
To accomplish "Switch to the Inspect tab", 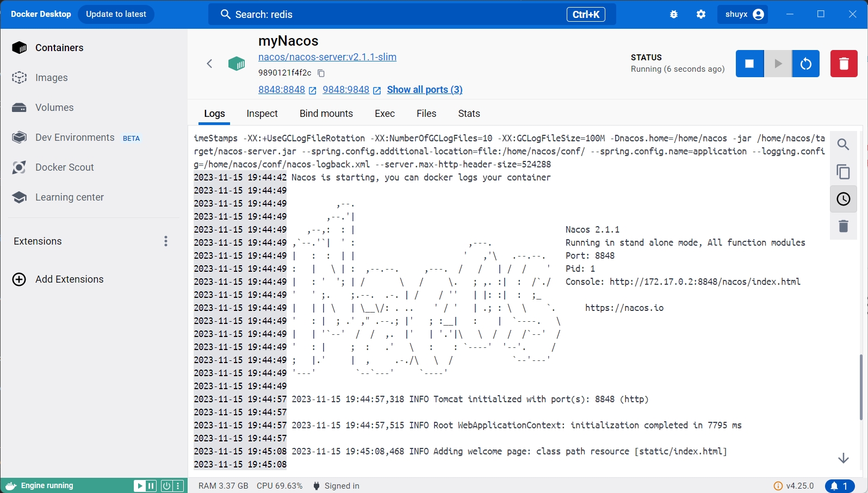I will (x=262, y=114).
